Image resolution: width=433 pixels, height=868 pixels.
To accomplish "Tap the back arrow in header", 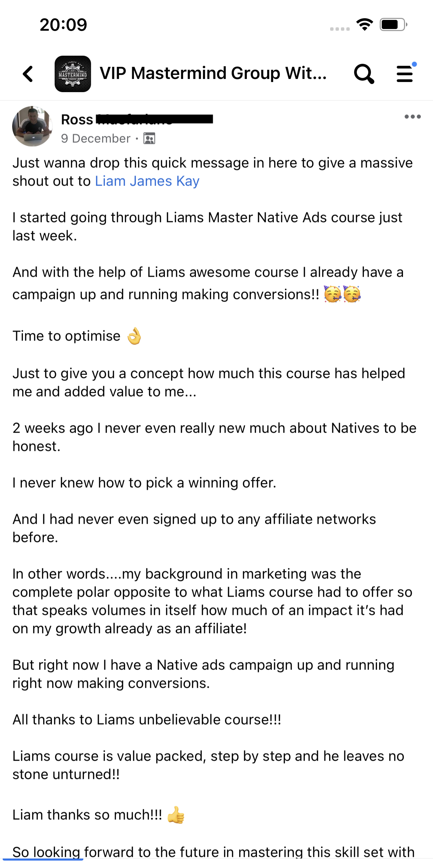I will (x=28, y=74).
